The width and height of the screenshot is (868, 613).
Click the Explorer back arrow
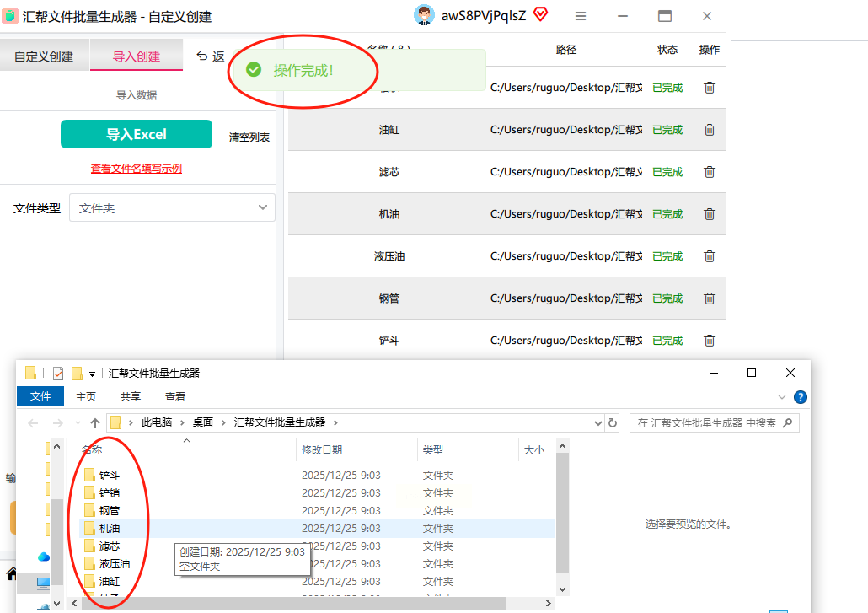pos(33,423)
